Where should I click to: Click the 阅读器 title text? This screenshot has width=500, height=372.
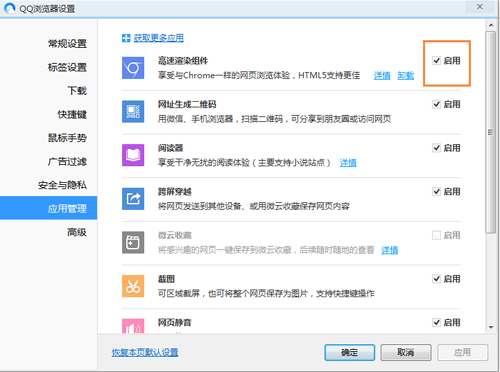point(171,148)
